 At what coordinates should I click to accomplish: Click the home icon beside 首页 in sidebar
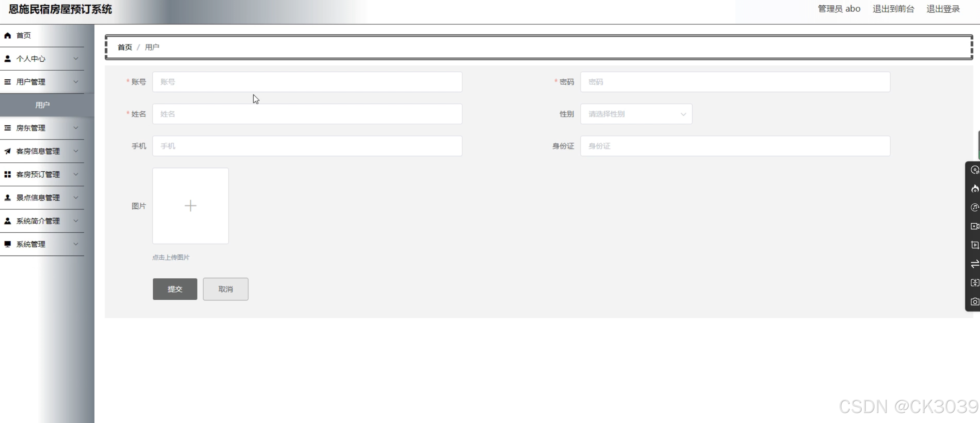pyautogui.click(x=8, y=35)
